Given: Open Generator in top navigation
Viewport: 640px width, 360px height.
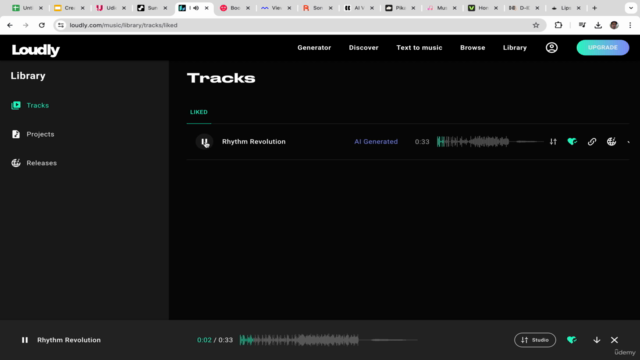Looking at the screenshot, I should pos(314,48).
